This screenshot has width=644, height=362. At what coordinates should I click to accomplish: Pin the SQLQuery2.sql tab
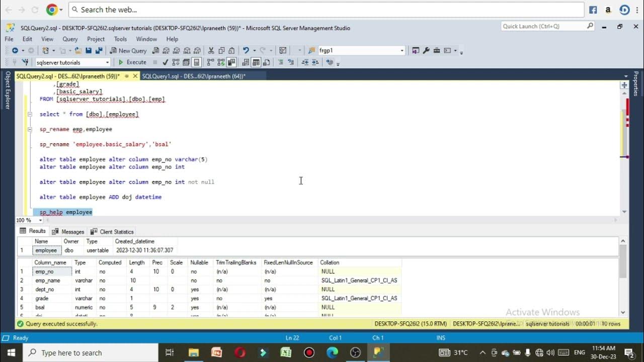coord(126,76)
